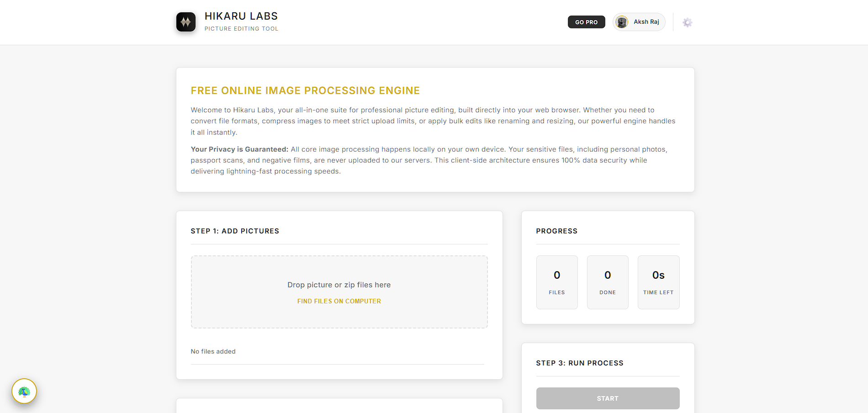The width and height of the screenshot is (868, 413).
Task: Click the GO PRO button
Action: [x=586, y=22]
